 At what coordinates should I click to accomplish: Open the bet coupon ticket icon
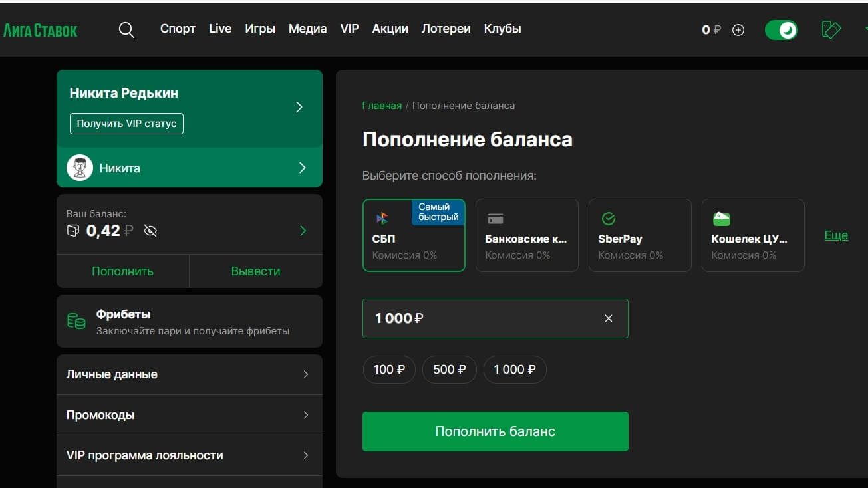[831, 30]
